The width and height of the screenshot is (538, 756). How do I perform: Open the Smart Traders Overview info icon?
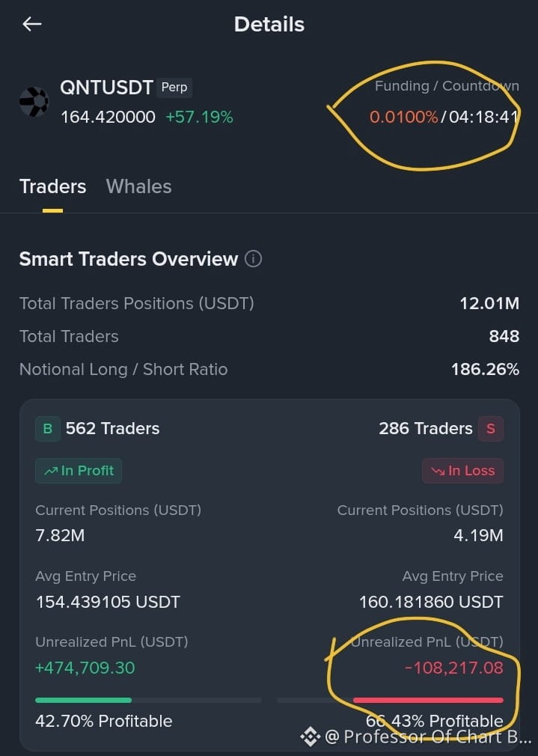click(x=253, y=259)
